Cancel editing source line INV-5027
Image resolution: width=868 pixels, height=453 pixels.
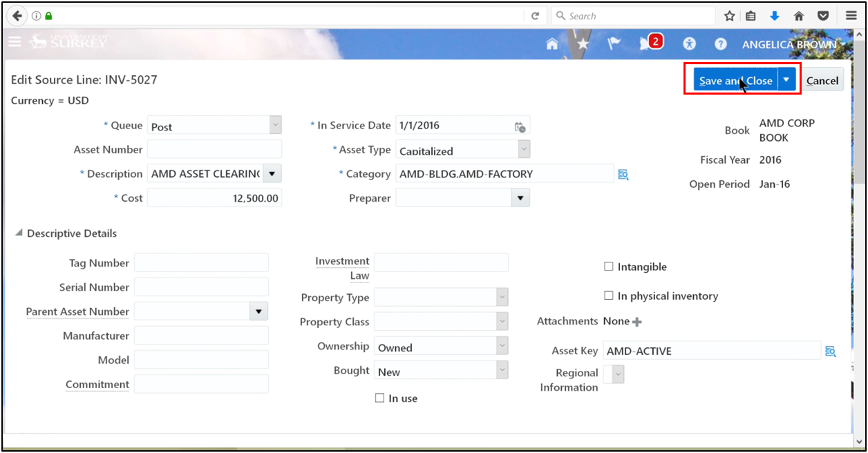pyautogui.click(x=822, y=79)
